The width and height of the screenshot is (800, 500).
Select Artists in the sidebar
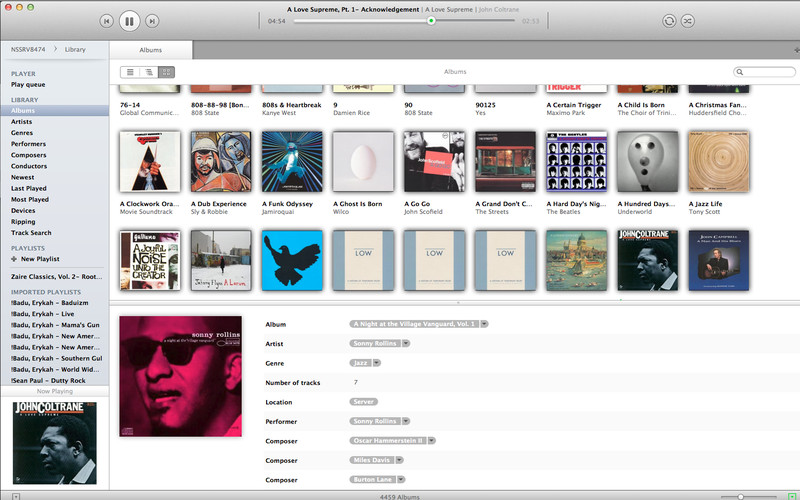(21, 121)
